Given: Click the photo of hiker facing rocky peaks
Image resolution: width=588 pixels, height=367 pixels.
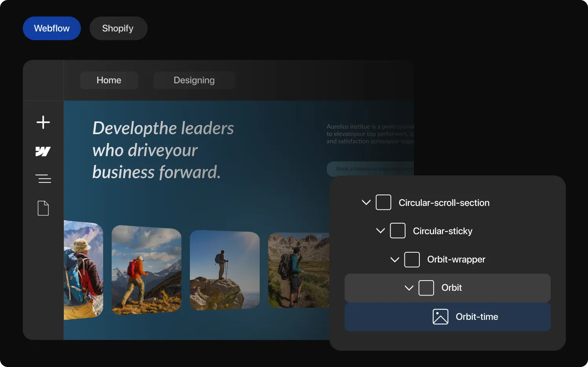Looking at the screenshot, I should point(299,270).
